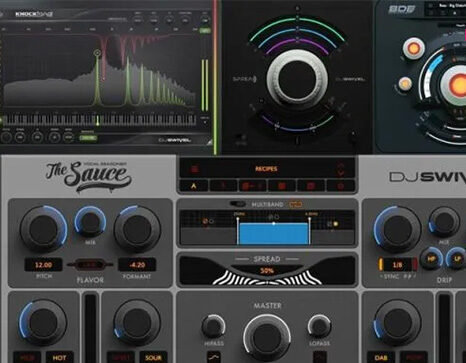Select the MILD mode button
The width and height of the screenshot is (466, 363).
point(27,358)
